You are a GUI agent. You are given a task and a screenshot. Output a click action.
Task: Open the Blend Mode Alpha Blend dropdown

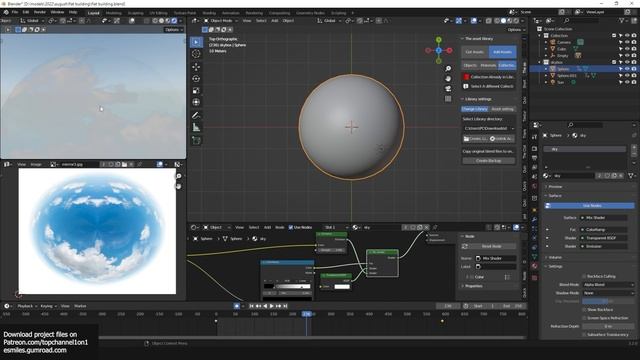coord(608,284)
